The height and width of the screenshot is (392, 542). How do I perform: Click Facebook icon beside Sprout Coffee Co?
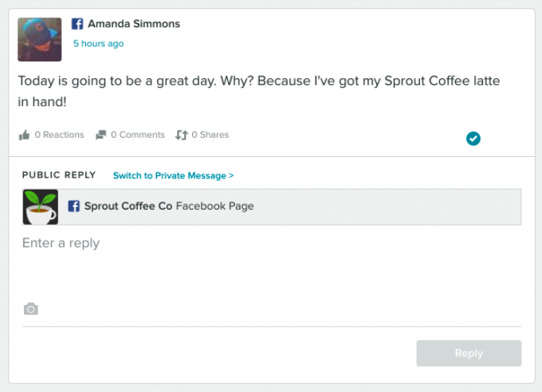point(73,206)
